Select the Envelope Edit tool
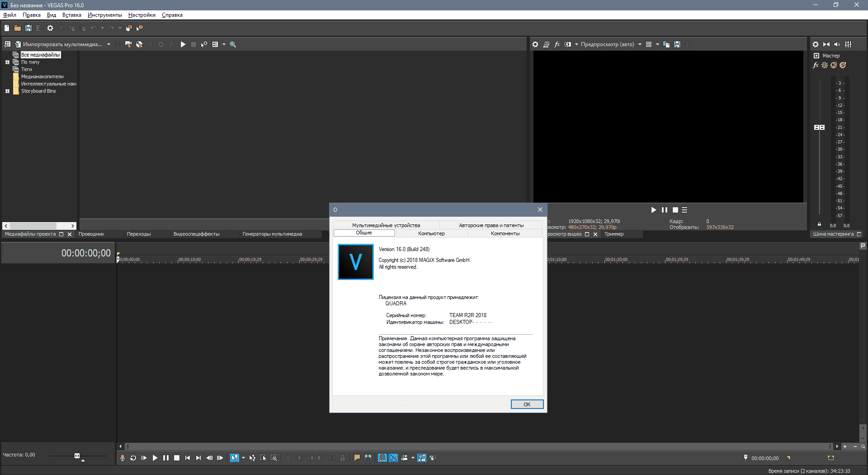Image resolution: width=868 pixels, height=475 pixels. [x=252, y=458]
